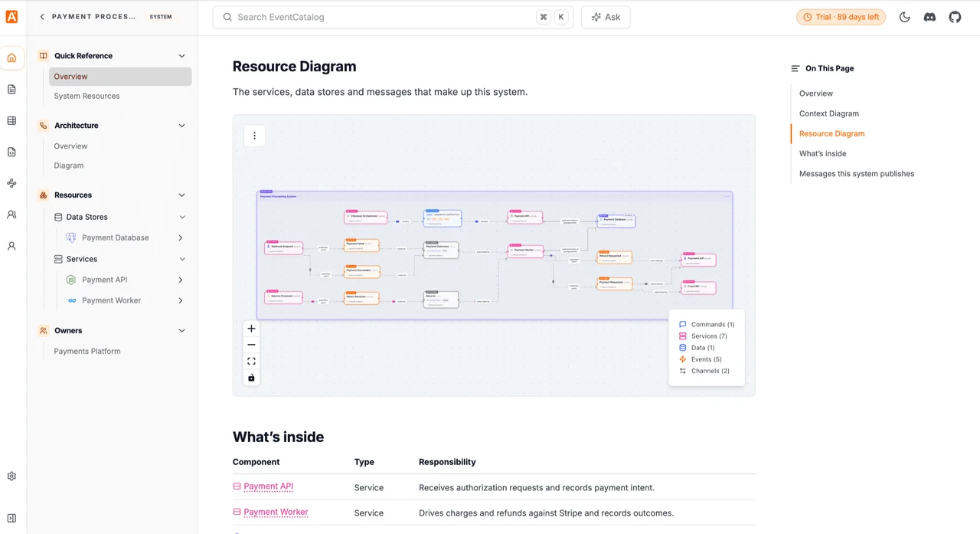This screenshot has height=534, width=980.
Task: Toggle sidebar panel icon at bottom left
Action: click(11, 519)
